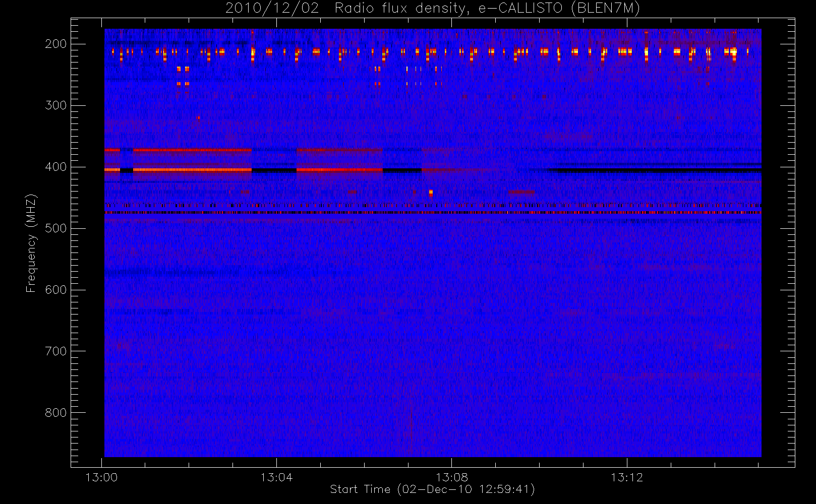Select the 300 frequency tick label
The height and width of the screenshot is (504, 816).
(x=55, y=105)
